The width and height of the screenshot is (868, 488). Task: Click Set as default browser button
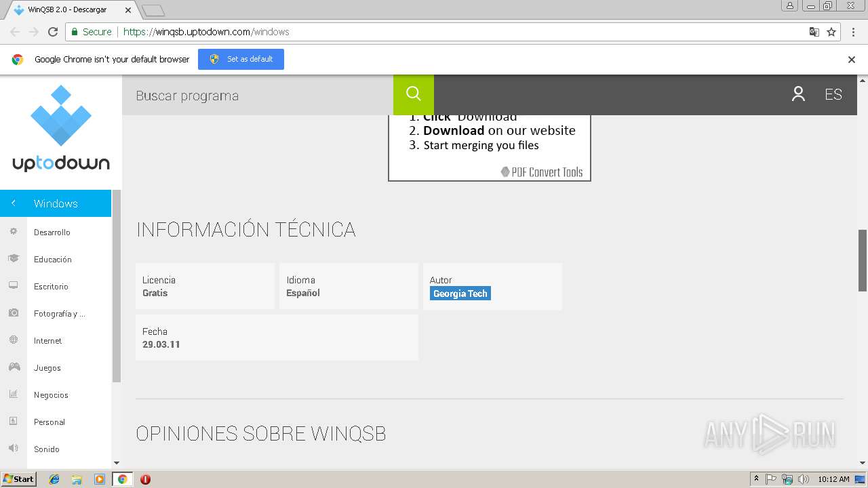pyautogui.click(x=241, y=59)
